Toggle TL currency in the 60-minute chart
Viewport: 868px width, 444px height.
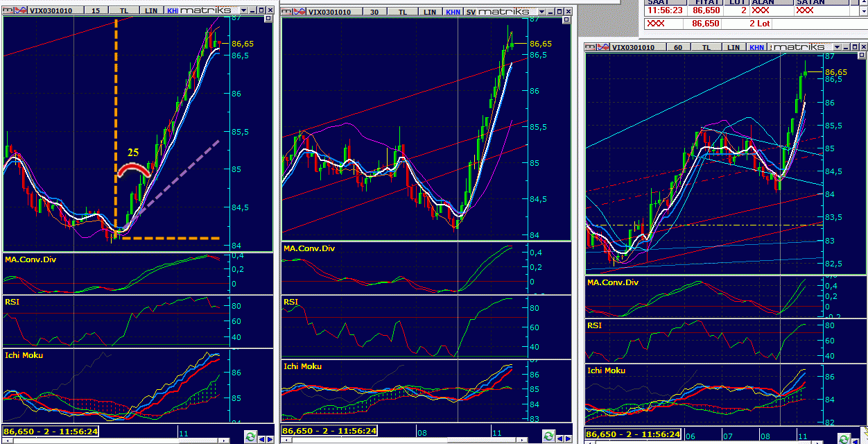[705, 47]
